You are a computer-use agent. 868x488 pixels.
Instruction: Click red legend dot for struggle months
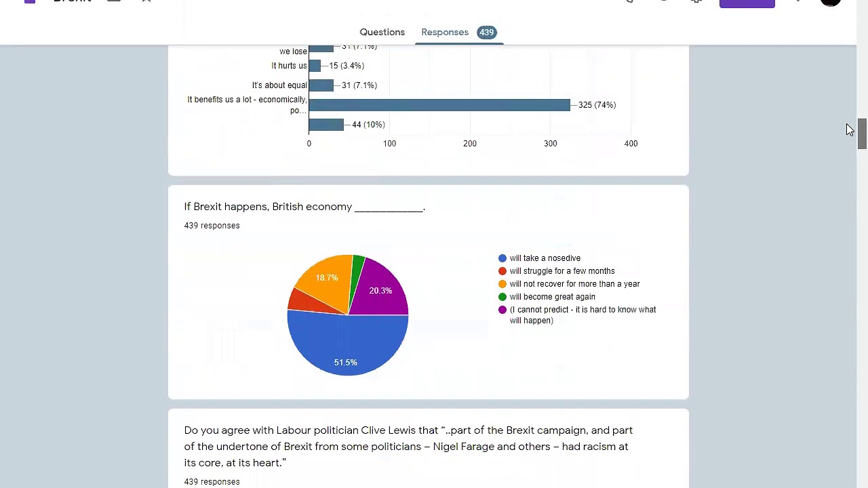tap(502, 271)
